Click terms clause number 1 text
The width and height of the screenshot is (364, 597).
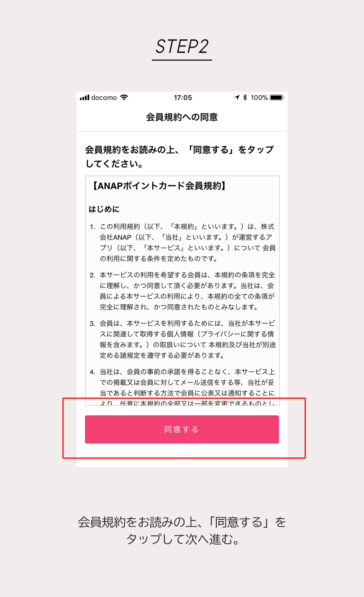pyautogui.click(x=183, y=243)
